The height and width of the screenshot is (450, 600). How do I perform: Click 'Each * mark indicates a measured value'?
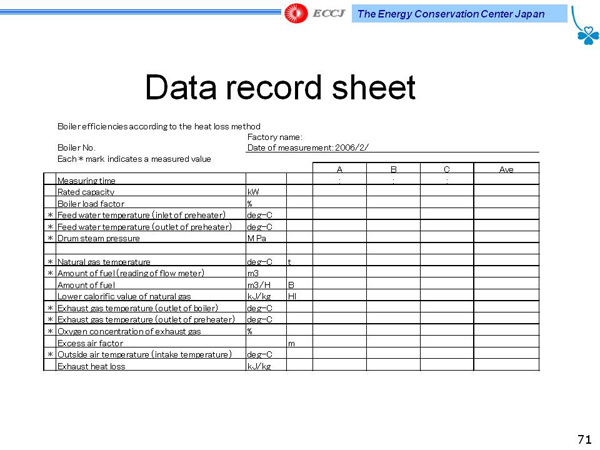[134, 159]
